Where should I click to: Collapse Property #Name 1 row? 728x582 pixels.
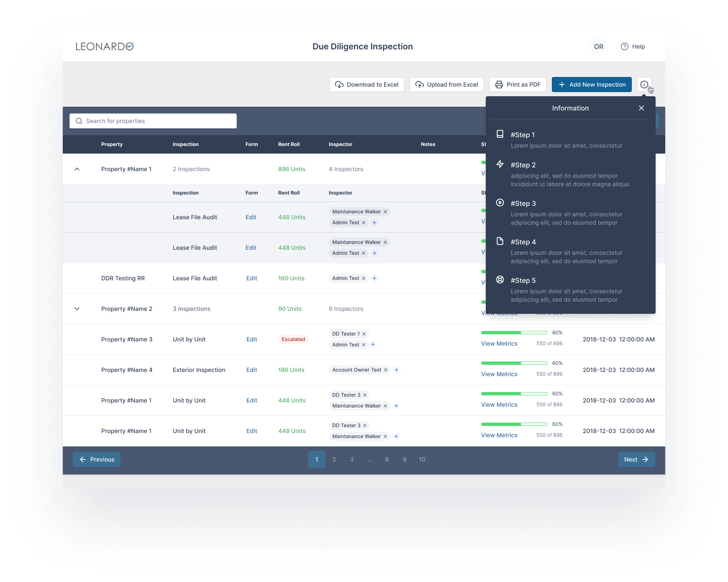coord(77,169)
